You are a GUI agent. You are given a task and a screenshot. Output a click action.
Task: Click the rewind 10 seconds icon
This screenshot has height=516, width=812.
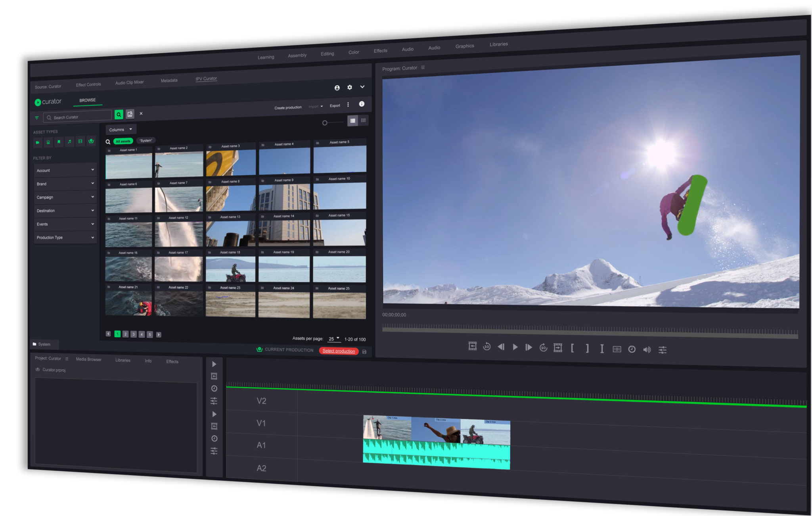pos(487,347)
